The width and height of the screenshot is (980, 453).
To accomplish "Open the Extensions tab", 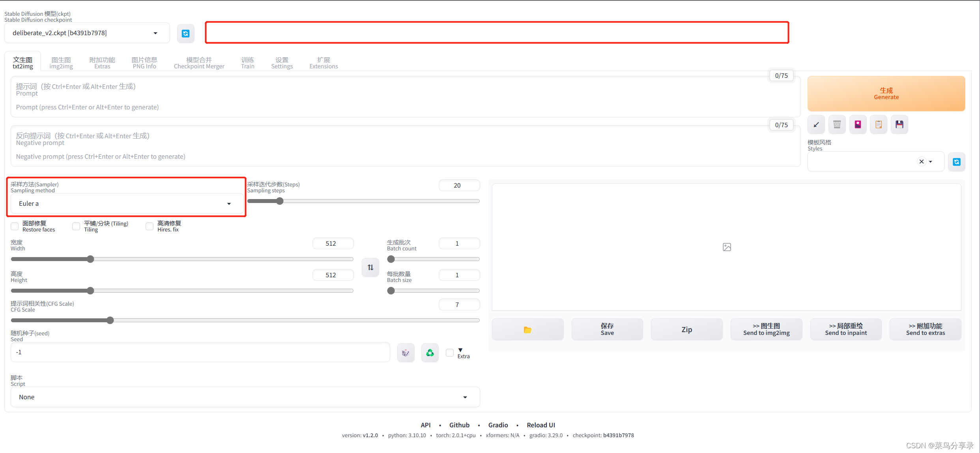I will click(324, 63).
